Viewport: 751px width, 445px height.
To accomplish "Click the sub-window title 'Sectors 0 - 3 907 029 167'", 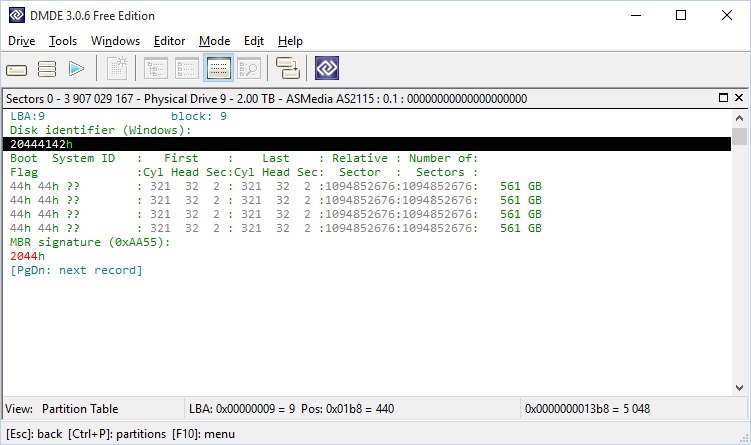I will [x=69, y=99].
